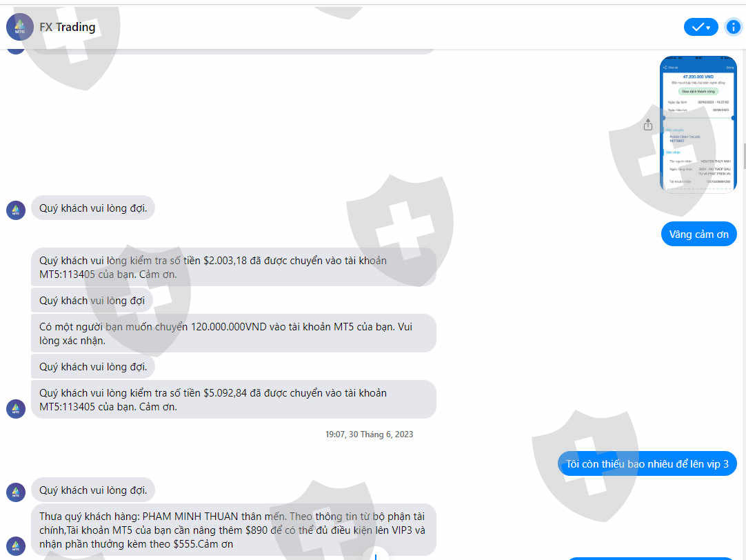
Task: Click the FX Trading name text in header
Action: coord(67,27)
